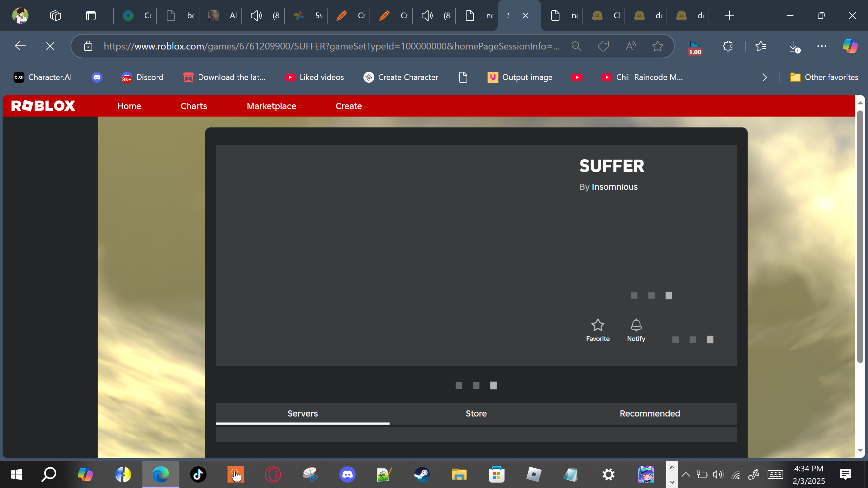Select the Servers tab
868x488 pixels.
click(303, 413)
